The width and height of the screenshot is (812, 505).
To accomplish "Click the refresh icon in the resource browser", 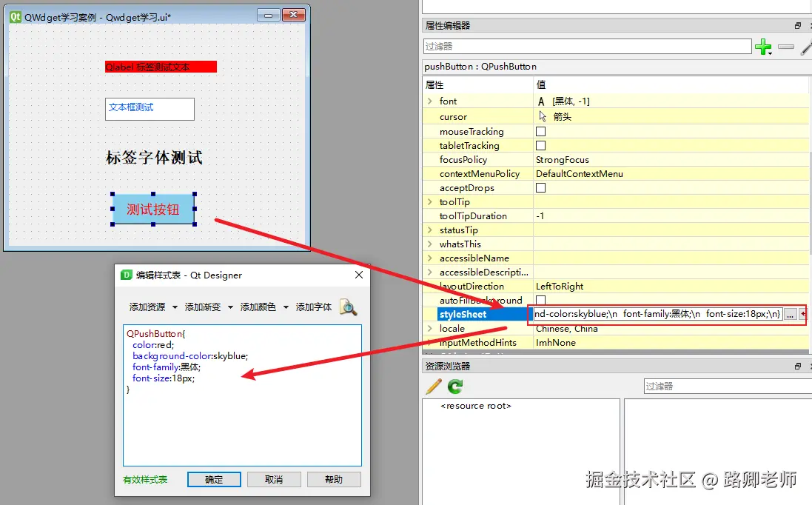I will click(455, 387).
